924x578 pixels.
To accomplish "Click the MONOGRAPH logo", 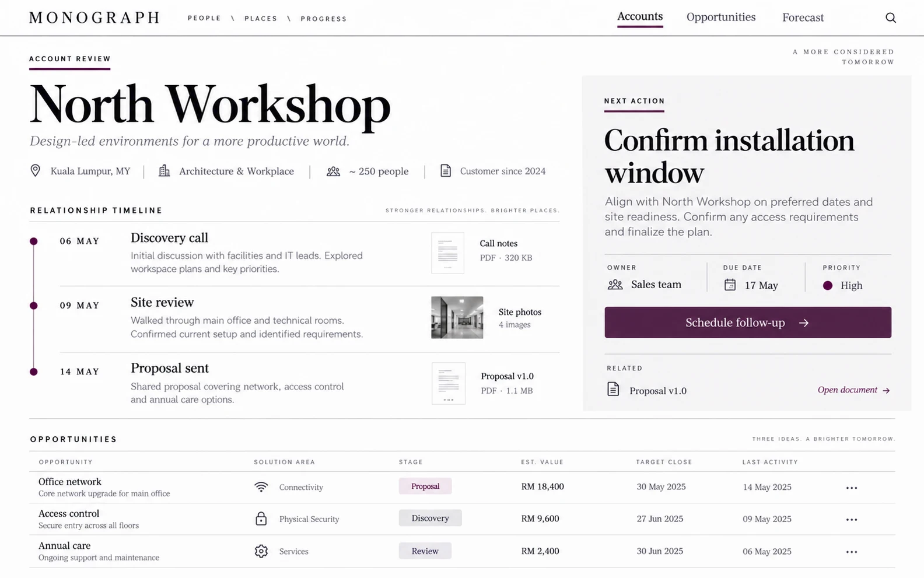I will click(x=94, y=17).
